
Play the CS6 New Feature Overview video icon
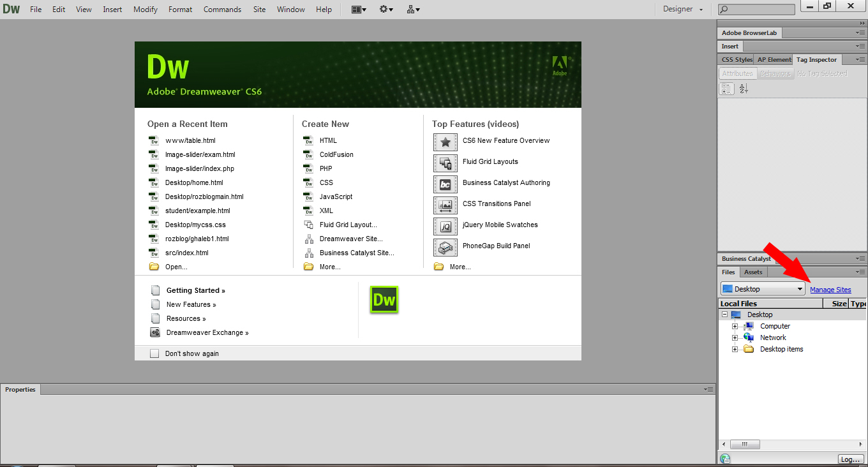coord(445,142)
